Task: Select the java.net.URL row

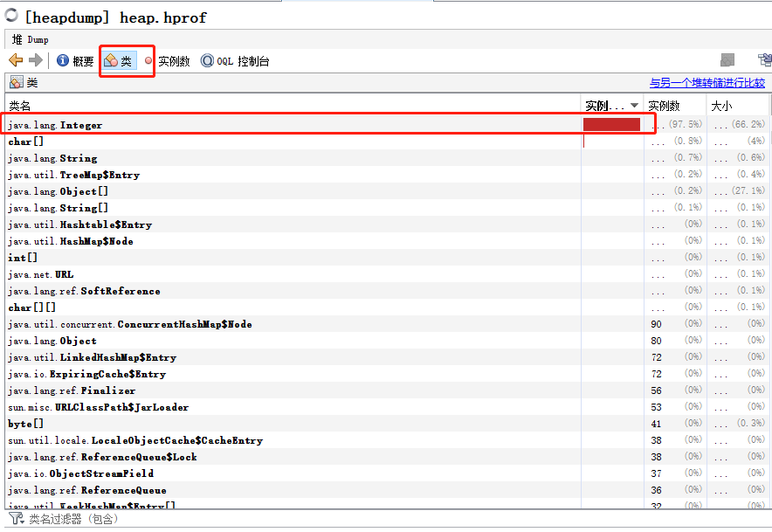Action: [387, 274]
